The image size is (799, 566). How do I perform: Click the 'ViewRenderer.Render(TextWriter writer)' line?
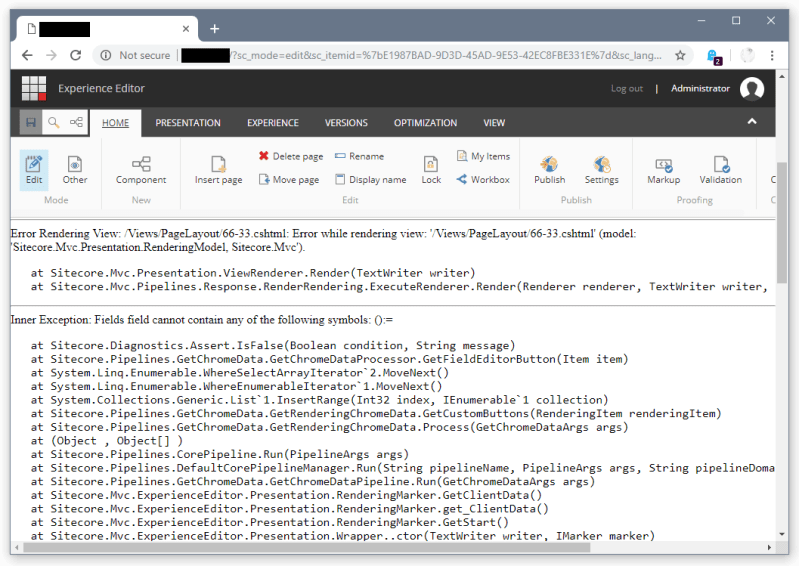[x=253, y=273]
